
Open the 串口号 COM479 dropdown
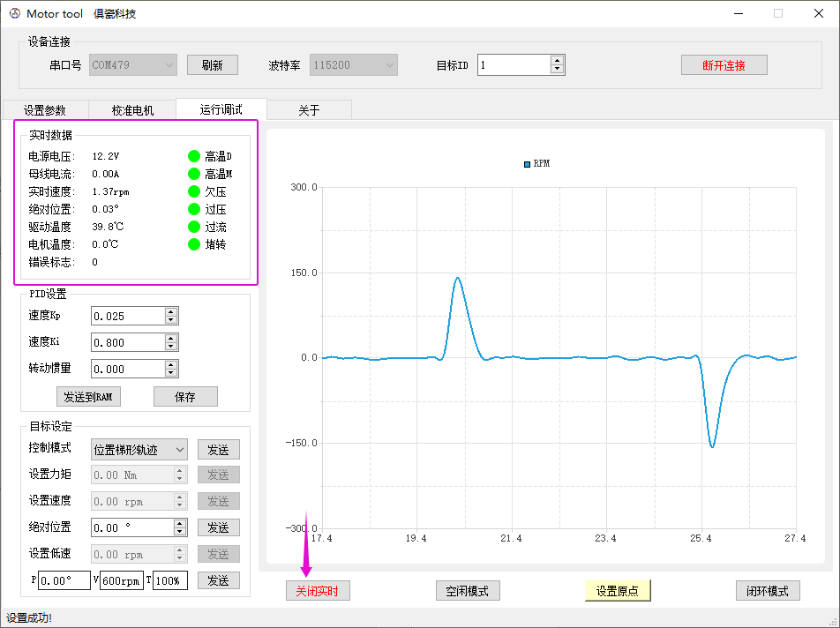tap(133, 64)
